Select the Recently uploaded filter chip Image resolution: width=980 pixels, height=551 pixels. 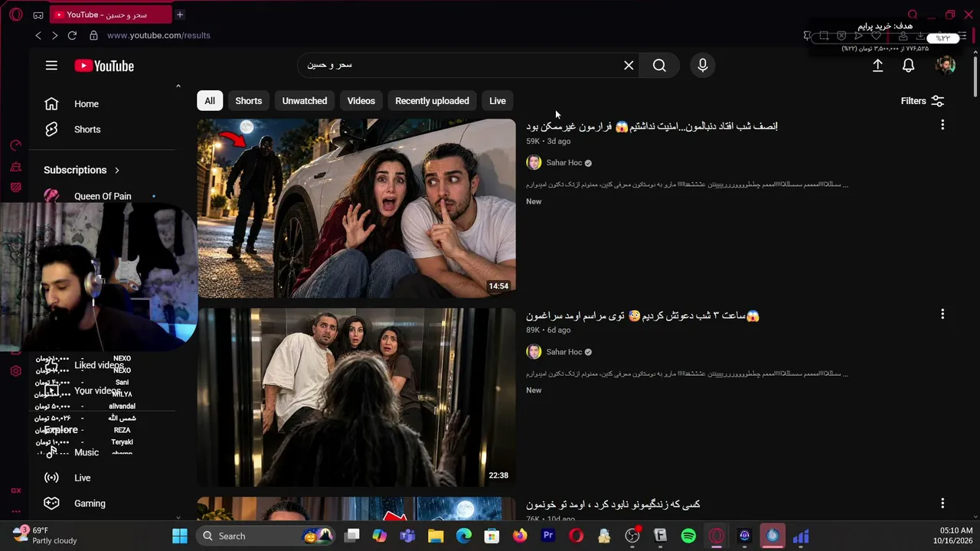(x=433, y=101)
